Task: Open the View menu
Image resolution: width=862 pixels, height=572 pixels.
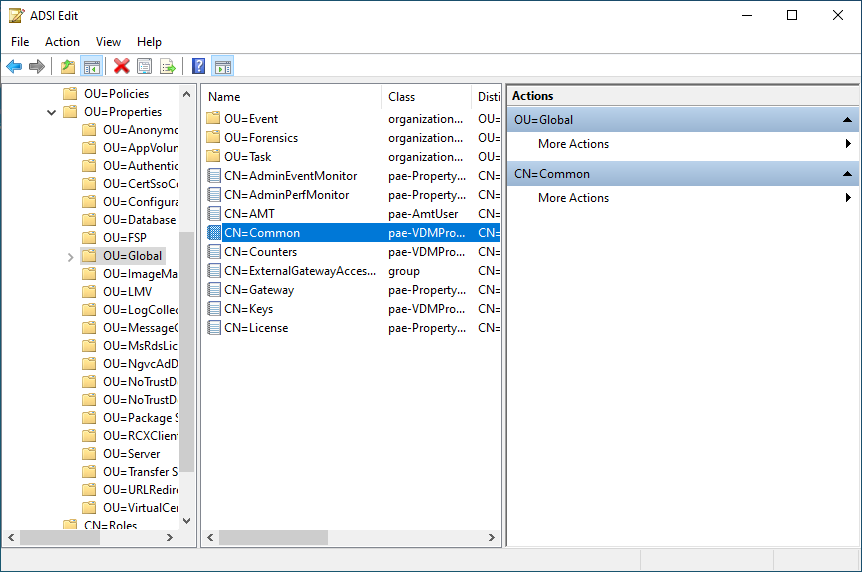Action: (x=108, y=42)
